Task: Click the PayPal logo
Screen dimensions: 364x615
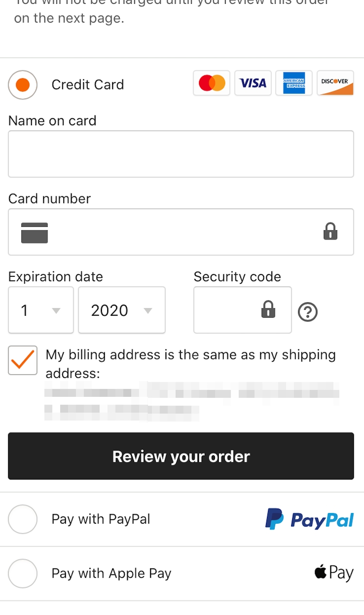Action: pos(309,519)
